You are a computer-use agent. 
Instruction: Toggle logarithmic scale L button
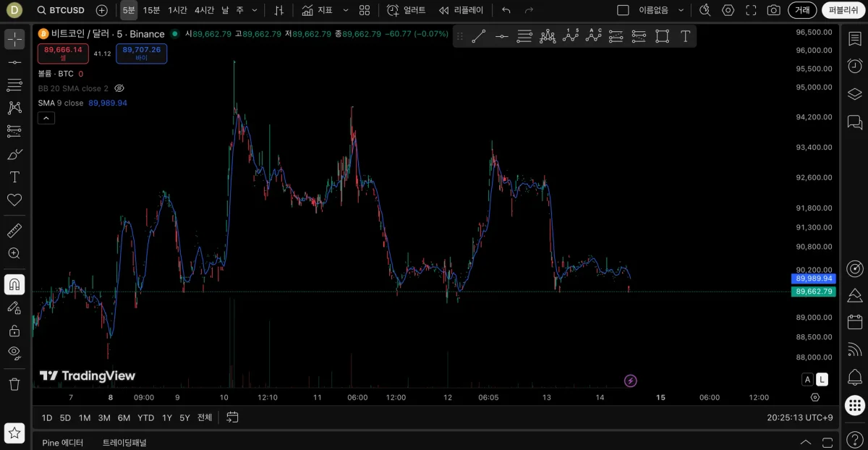[x=822, y=380]
